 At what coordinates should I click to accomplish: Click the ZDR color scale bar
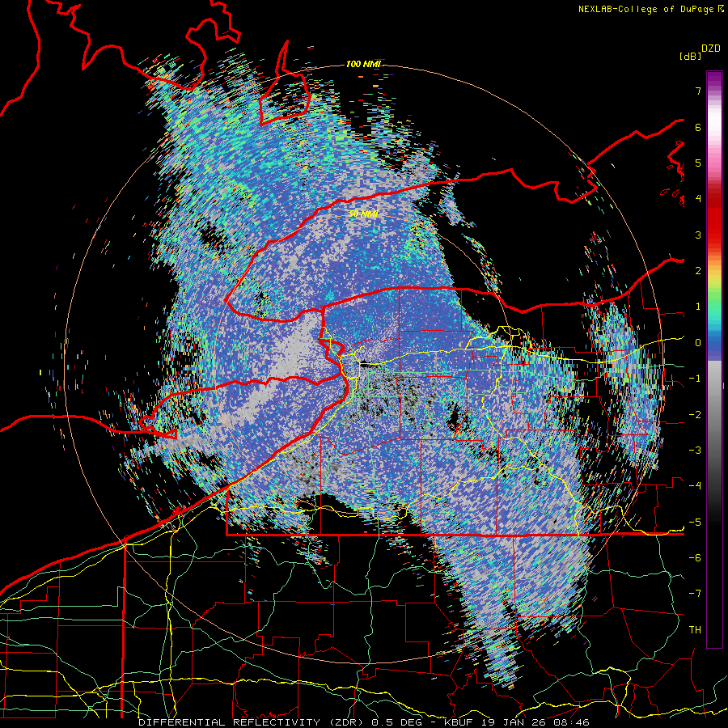coord(714,359)
